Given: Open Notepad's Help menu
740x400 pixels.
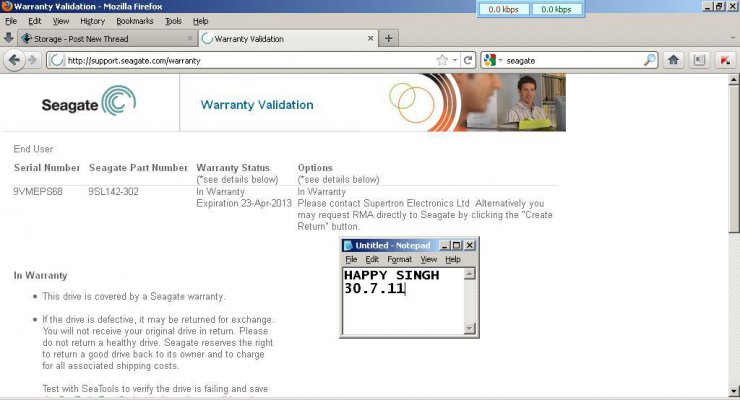Looking at the screenshot, I should [453, 259].
